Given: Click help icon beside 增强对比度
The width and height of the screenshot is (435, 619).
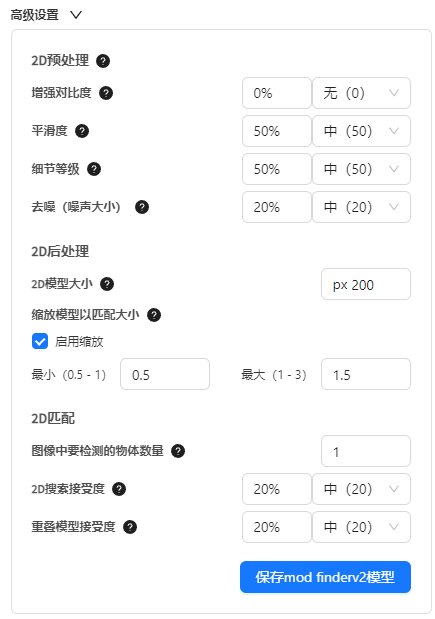Looking at the screenshot, I should pyautogui.click(x=106, y=93).
